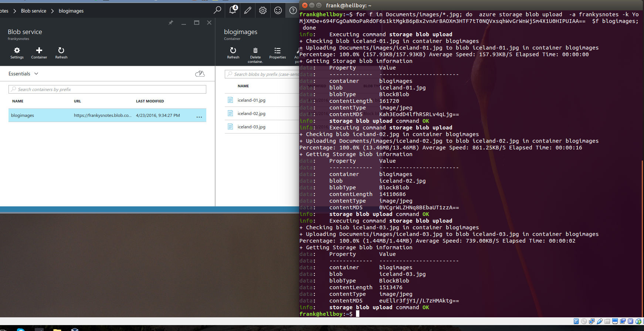Refresh the blogimages container blade
This screenshot has width=644, height=331.
coord(233,53)
